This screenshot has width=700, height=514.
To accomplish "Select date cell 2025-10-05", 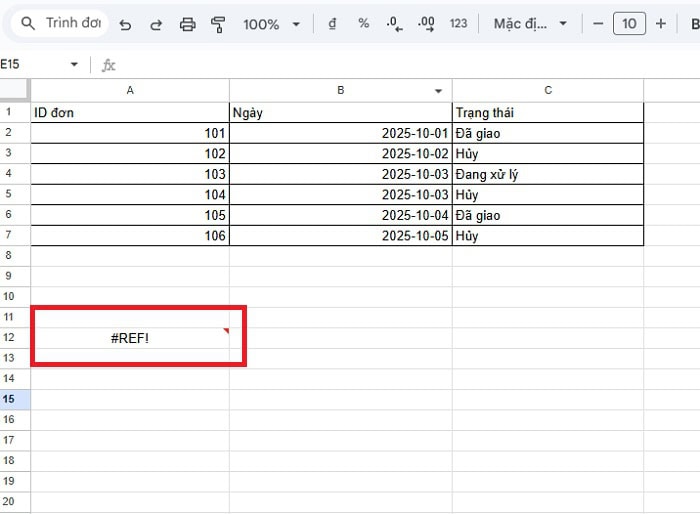I will point(341,235).
